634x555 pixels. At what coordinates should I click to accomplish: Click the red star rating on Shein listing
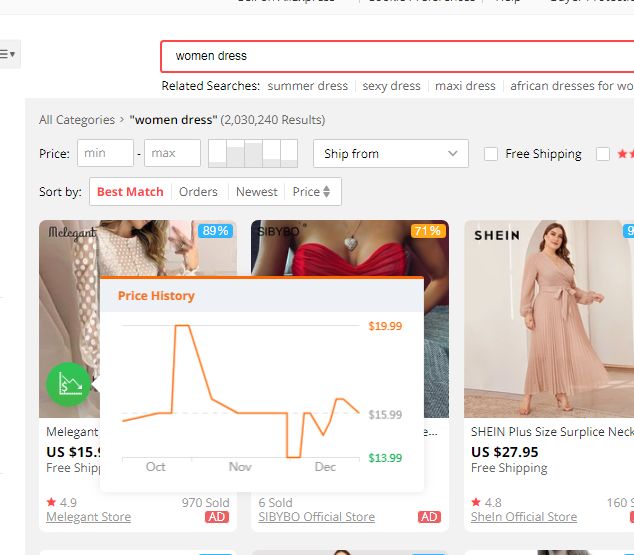[x=476, y=502]
